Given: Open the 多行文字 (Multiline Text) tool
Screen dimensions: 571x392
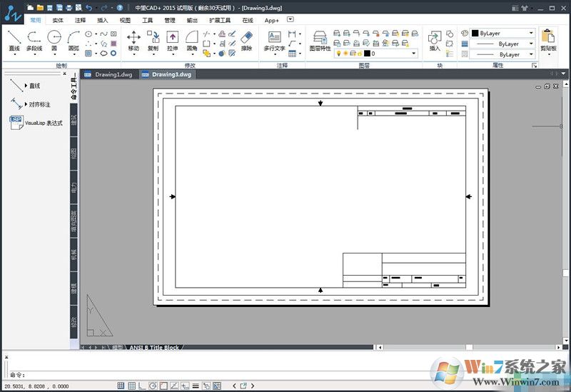Looking at the screenshot, I should [x=274, y=40].
